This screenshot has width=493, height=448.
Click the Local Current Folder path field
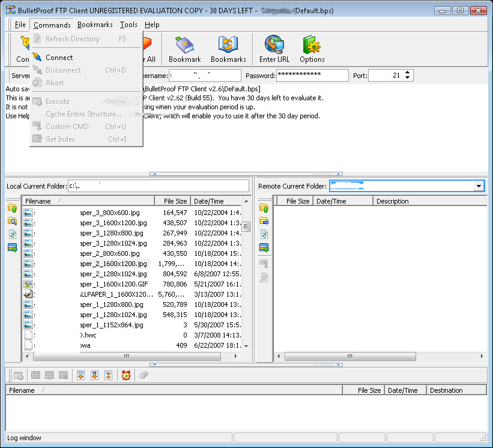(x=159, y=186)
